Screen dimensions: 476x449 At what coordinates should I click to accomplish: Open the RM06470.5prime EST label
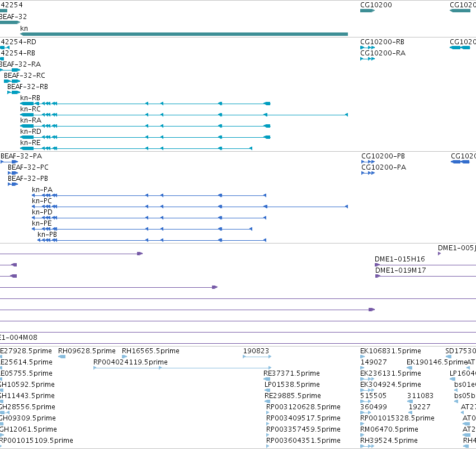click(389, 429)
